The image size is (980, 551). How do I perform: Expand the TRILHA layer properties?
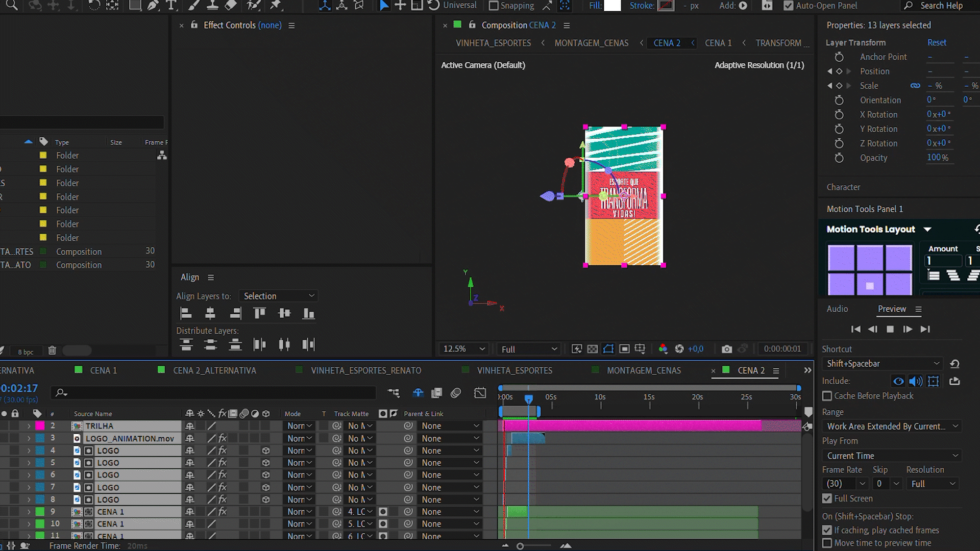[29, 426]
